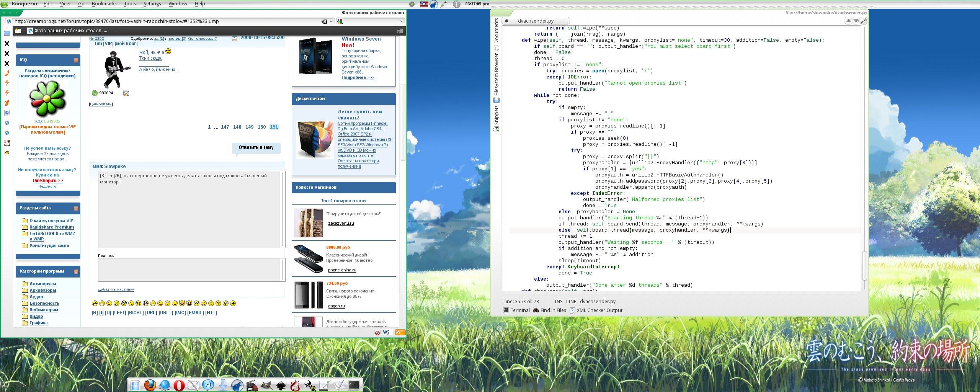The image size is (980, 392).
Task: Open Find in Files panel tab
Action: click(549, 310)
